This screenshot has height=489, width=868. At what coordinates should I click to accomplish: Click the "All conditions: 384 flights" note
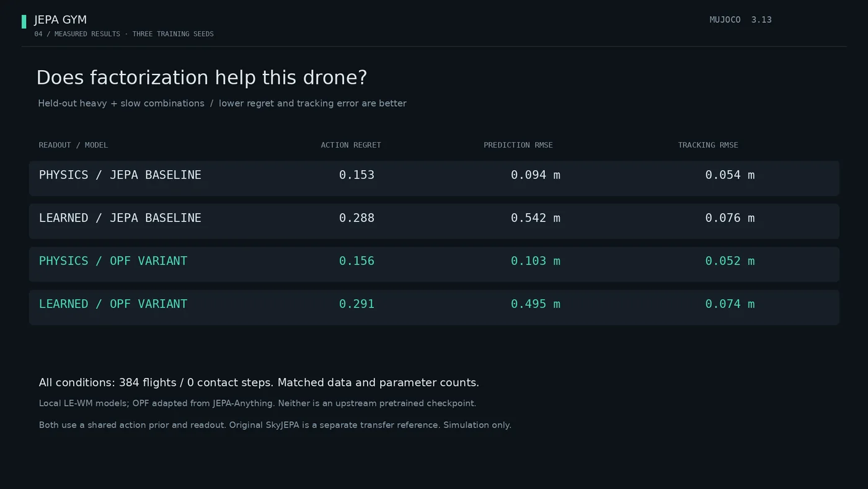coord(259,382)
